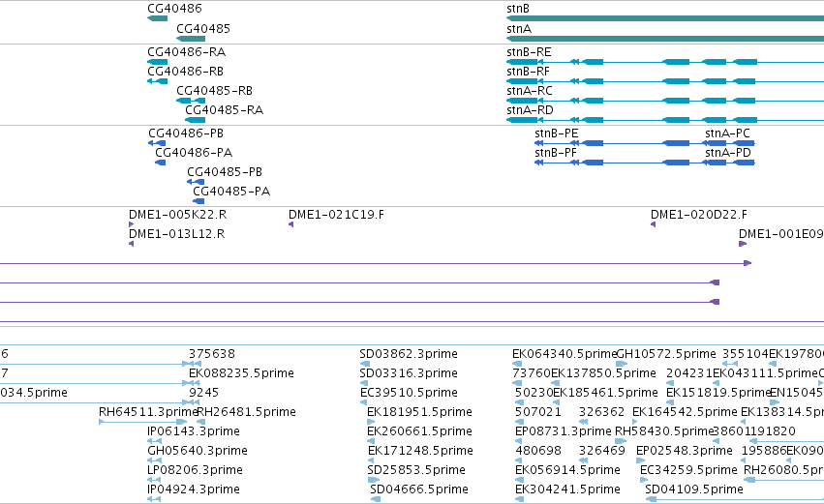Select EST label 355104

[746, 353]
